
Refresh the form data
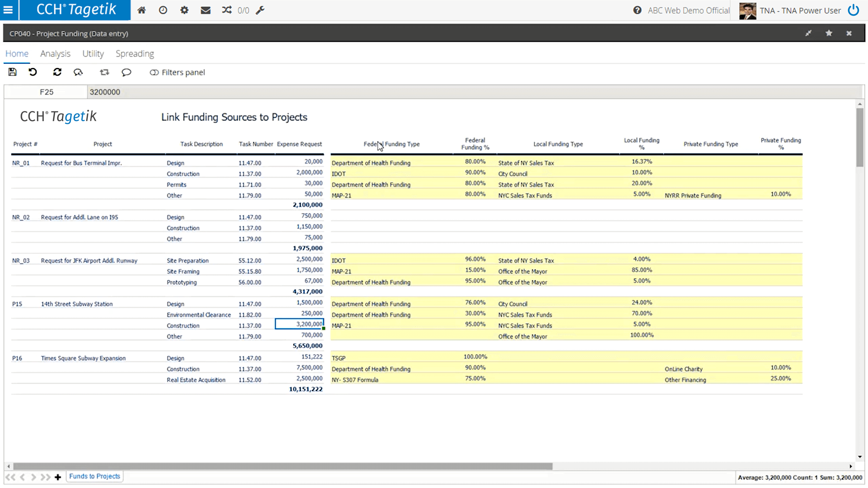point(57,72)
